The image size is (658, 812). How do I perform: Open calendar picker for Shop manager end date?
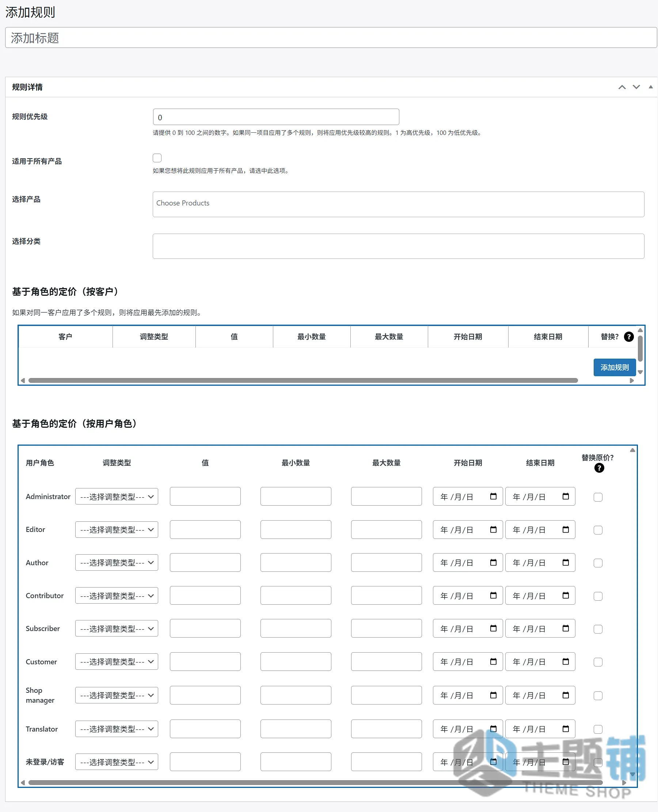click(x=566, y=695)
